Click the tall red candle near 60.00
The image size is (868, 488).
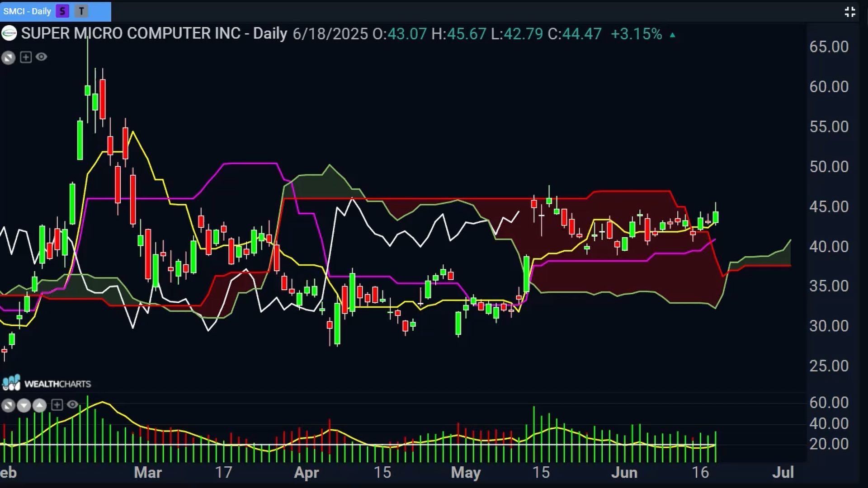coord(103,99)
